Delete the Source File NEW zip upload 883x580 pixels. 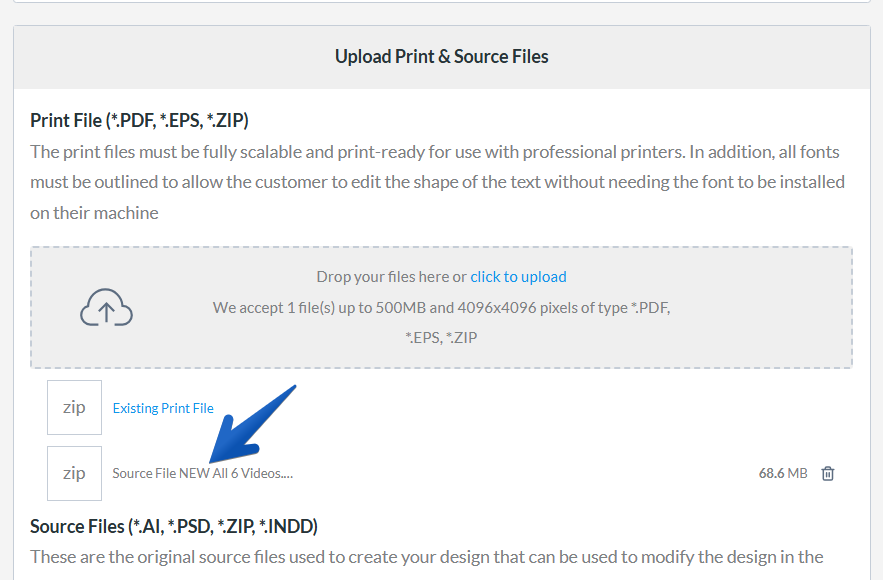(827, 474)
